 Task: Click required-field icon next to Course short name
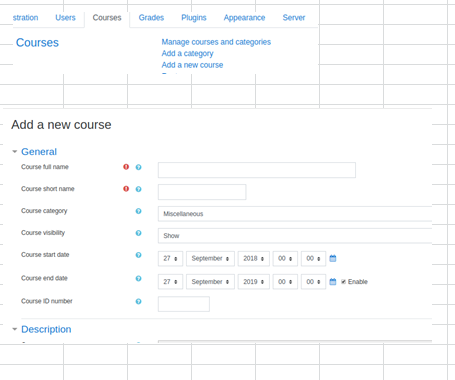pyautogui.click(x=126, y=189)
